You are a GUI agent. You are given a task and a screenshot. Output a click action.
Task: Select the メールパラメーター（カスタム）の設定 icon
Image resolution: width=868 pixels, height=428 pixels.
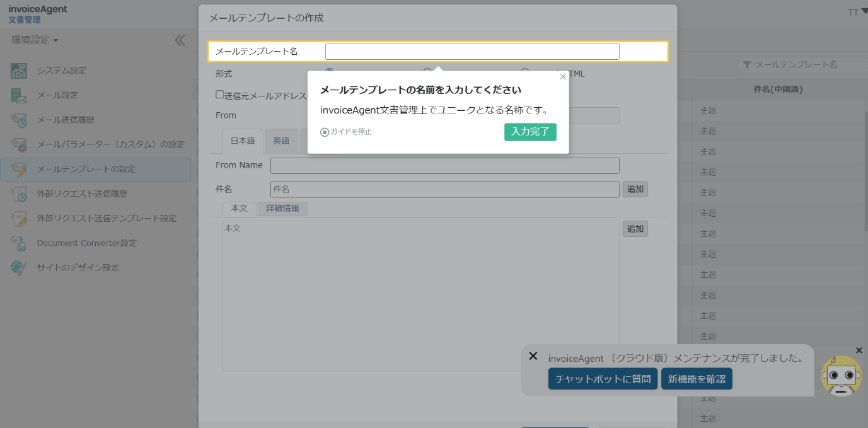point(19,144)
